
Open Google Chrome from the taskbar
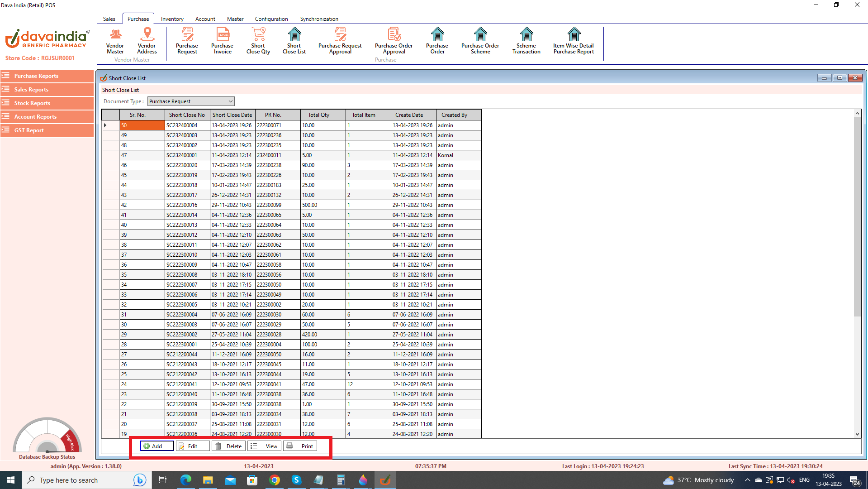pyautogui.click(x=274, y=480)
